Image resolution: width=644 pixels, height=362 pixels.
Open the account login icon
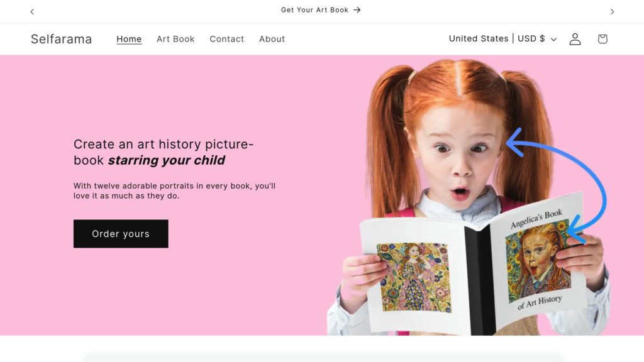click(575, 39)
